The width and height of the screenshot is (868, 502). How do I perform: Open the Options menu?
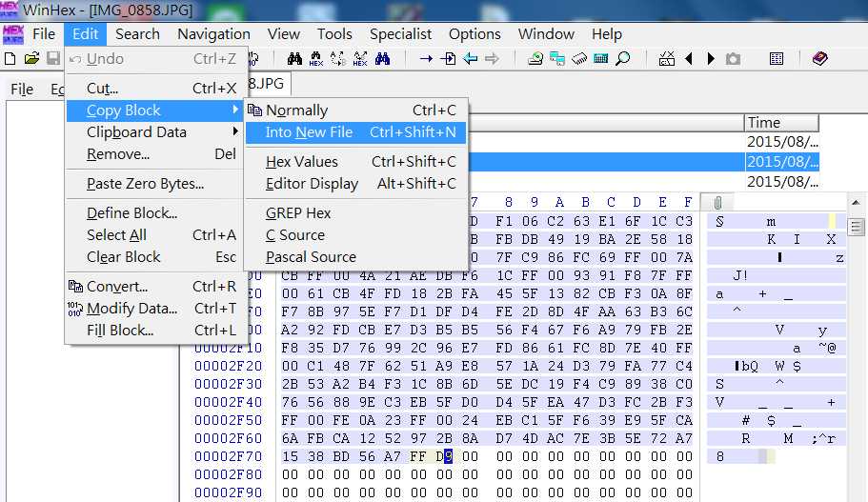click(474, 34)
